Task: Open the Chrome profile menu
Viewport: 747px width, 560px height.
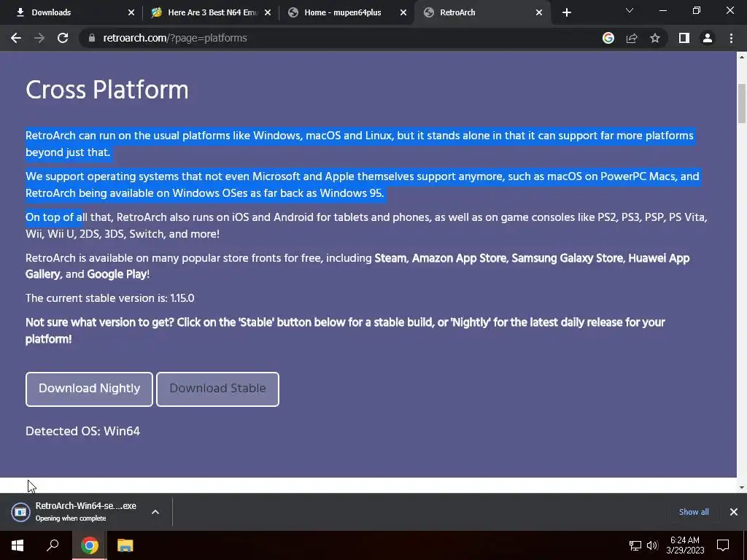Action: click(x=708, y=38)
